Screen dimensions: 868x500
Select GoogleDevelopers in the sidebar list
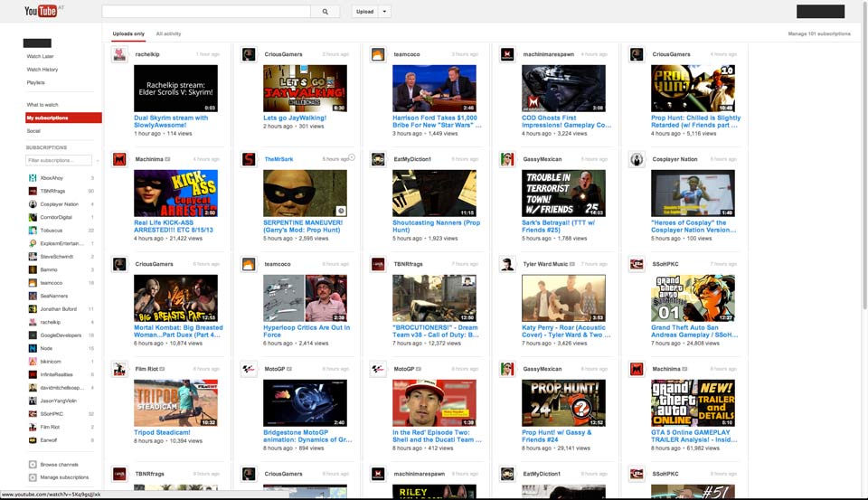click(x=61, y=335)
